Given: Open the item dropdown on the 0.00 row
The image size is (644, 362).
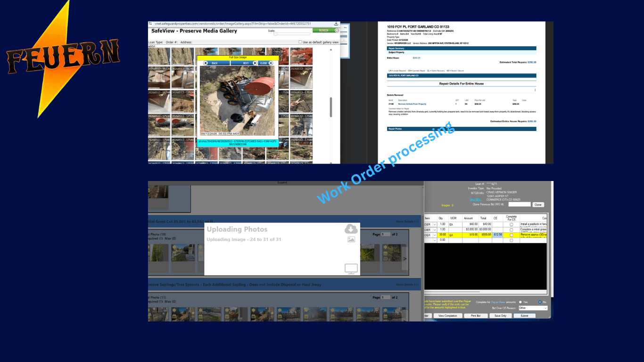Looking at the screenshot, I should click(x=434, y=240).
